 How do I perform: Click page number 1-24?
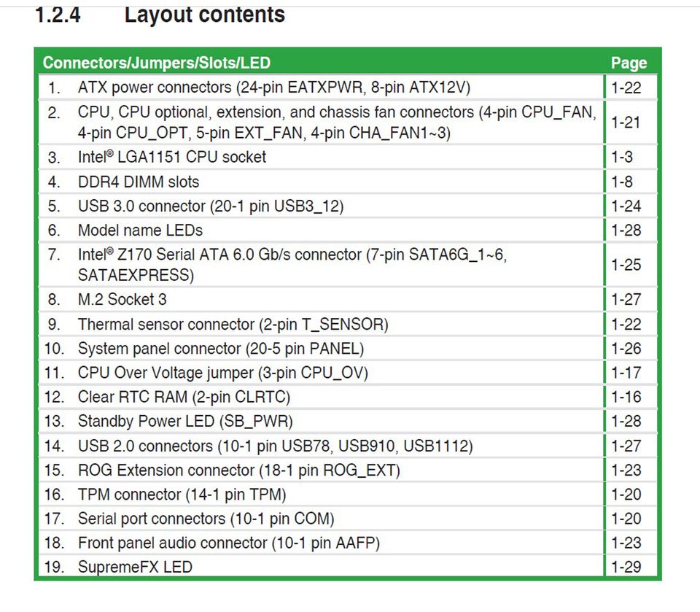pyautogui.click(x=626, y=206)
